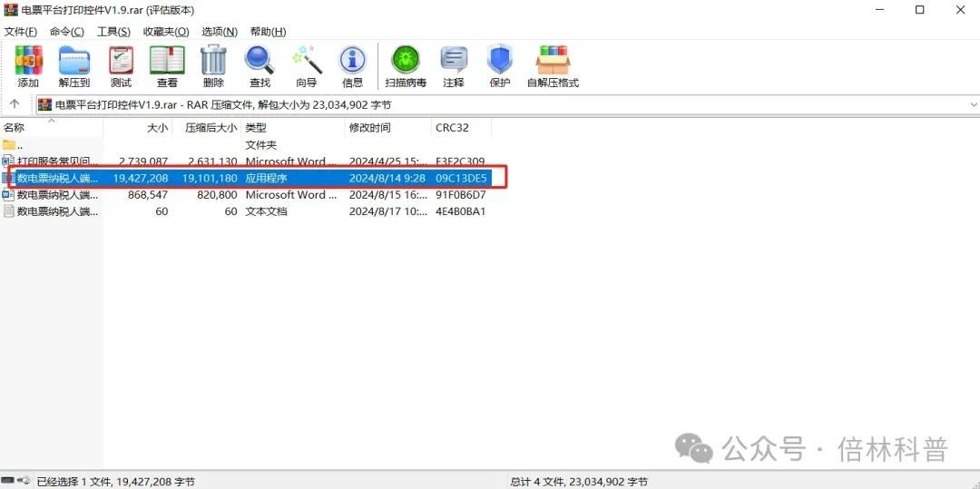Image resolution: width=980 pixels, height=489 pixels.
Task: Click the 扫描病毒 (Scan virus) icon
Action: pos(406,61)
